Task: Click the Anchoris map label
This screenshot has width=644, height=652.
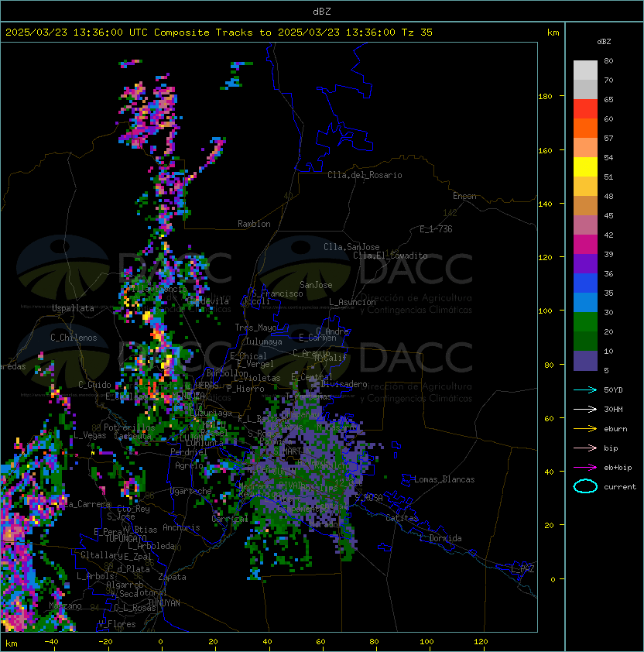Action: 181,527
